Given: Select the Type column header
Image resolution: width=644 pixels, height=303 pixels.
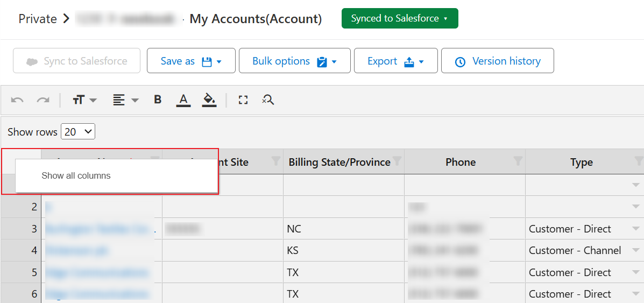Looking at the screenshot, I should [582, 162].
